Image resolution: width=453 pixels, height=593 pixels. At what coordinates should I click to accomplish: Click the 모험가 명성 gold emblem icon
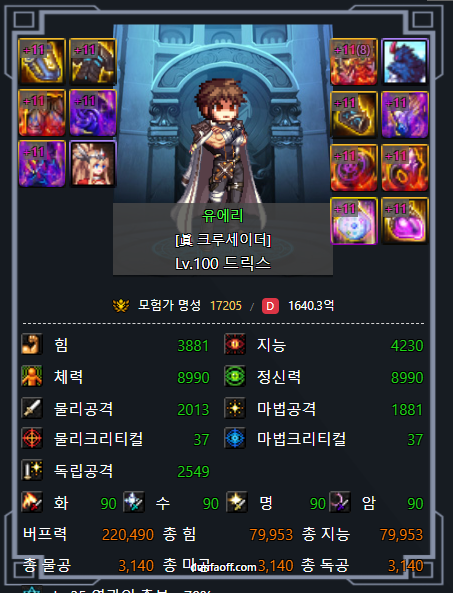coord(121,306)
